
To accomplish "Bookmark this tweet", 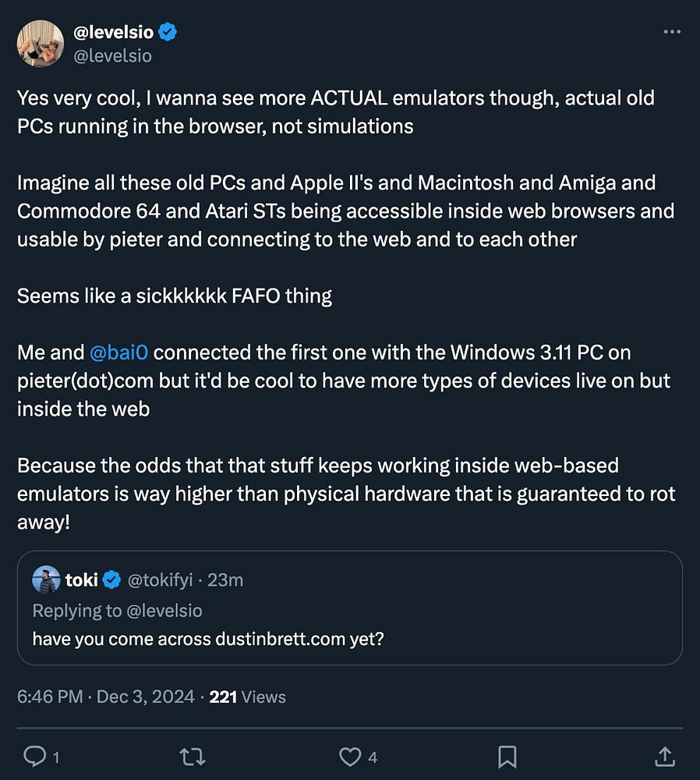I will pyautogui.click(x=507, y=756).
